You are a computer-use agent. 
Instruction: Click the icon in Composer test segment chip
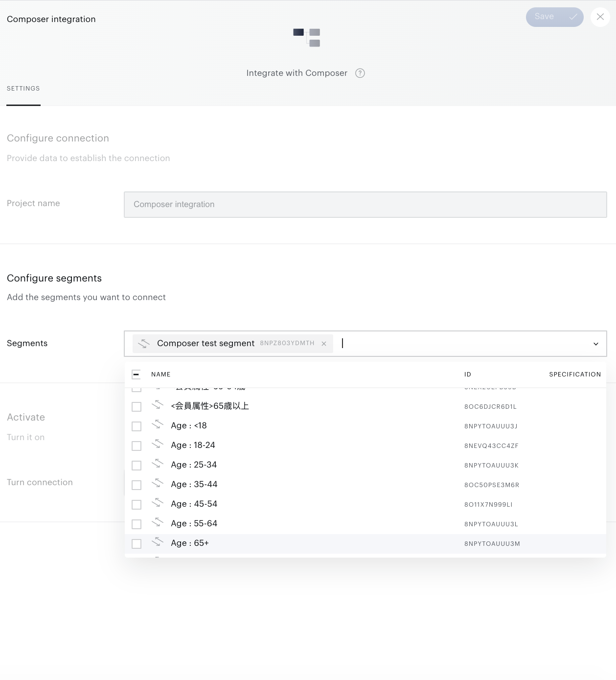pos(143,344)
